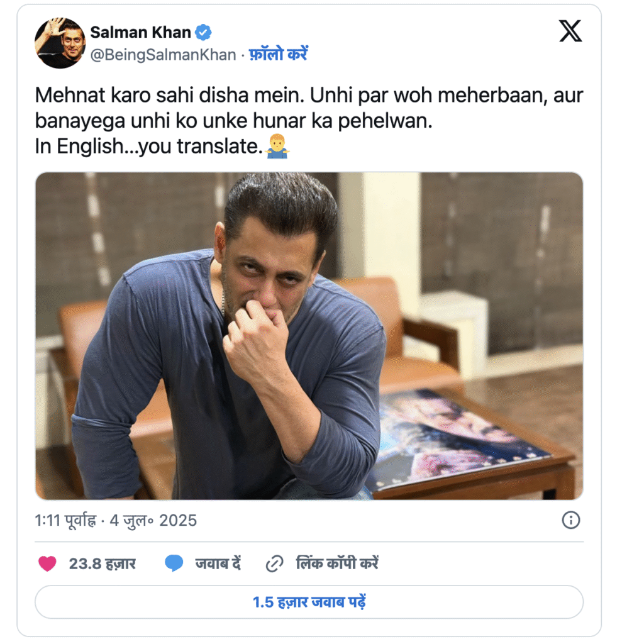644x644 pixels.
Task: Click लिंक कॉपी करें text
Action: pos(337,563)
